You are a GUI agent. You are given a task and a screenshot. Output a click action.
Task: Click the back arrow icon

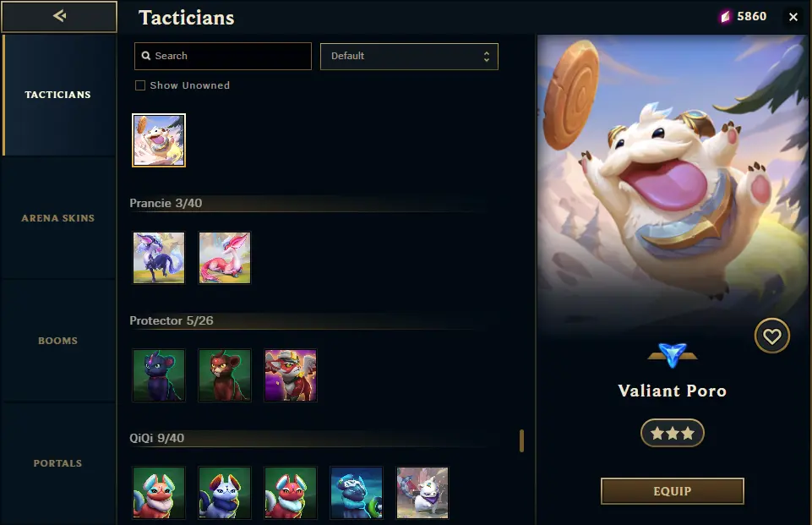click(x=59, y=16)
